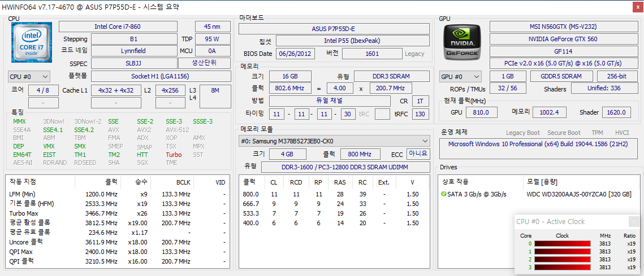Click the BIOS version 1601 field
644x276 pixels.
(x=371, y=54)
